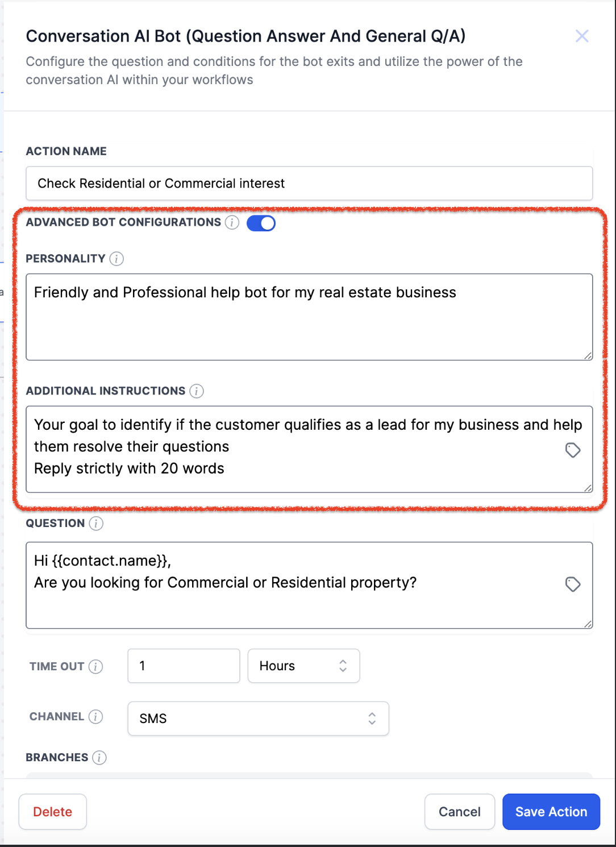Image resolution: width=616 pixels, height=847 pixels.
Task: Click the Branches info icon
Action: (99, 758)
